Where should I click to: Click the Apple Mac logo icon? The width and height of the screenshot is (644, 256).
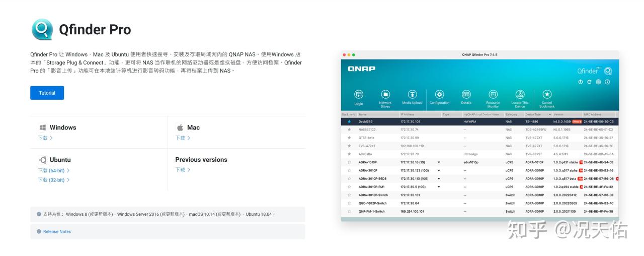(180, 127)
